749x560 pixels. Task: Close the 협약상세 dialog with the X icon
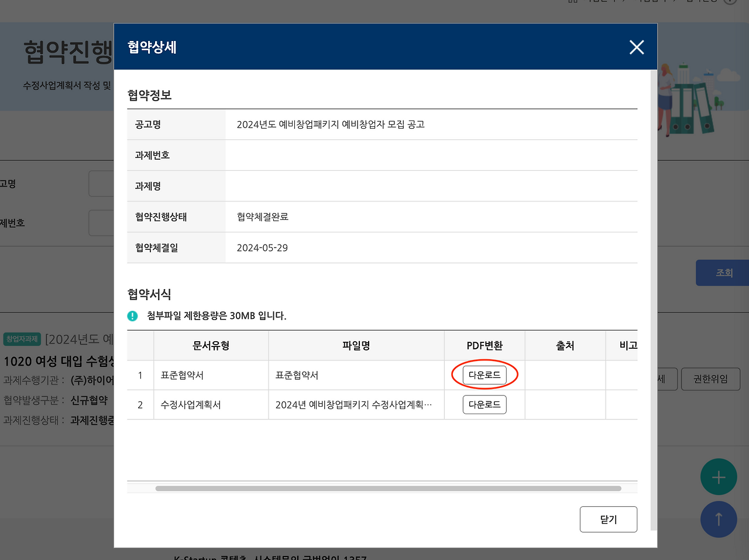636,47
